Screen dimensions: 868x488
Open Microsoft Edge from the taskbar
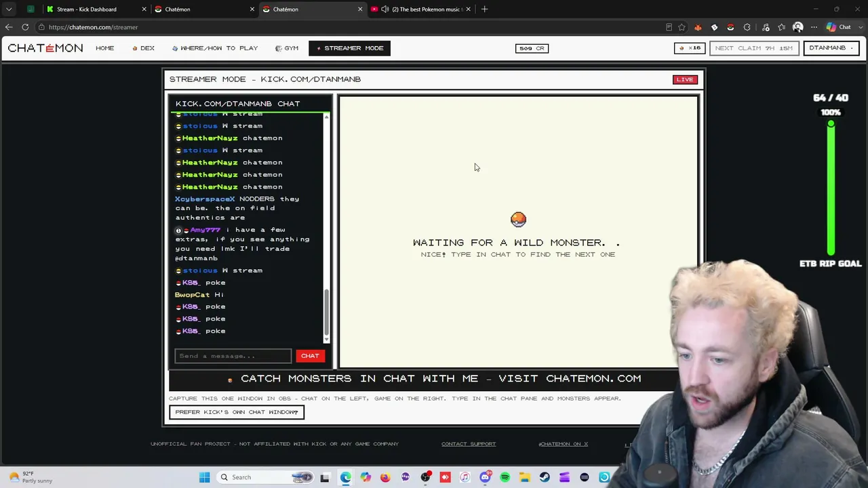point(345,477)
